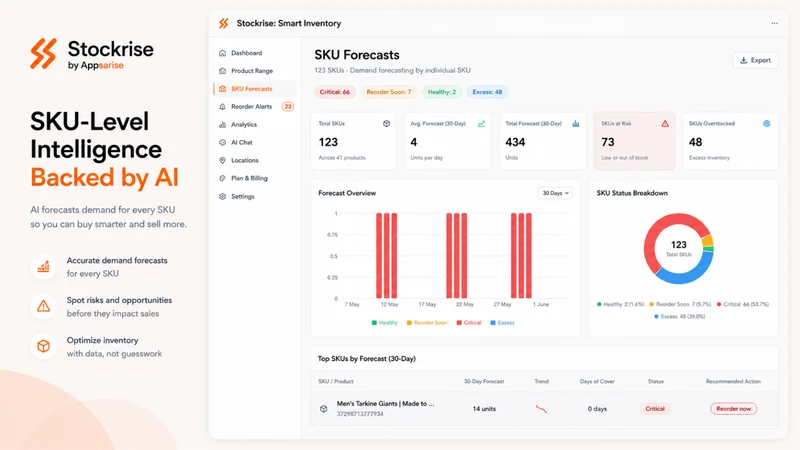Click the Status column header

(656, 381)
